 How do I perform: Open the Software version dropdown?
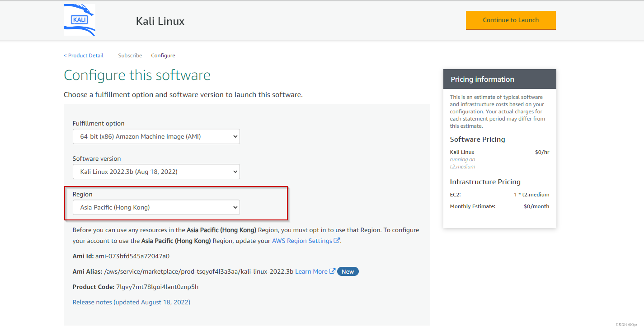pyautogui.click(x=156, y=172)
